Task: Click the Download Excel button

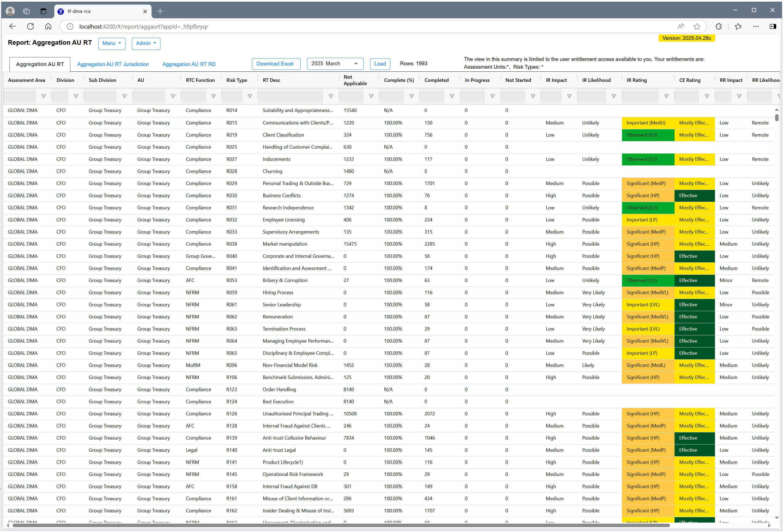Action: coord(276,64)
